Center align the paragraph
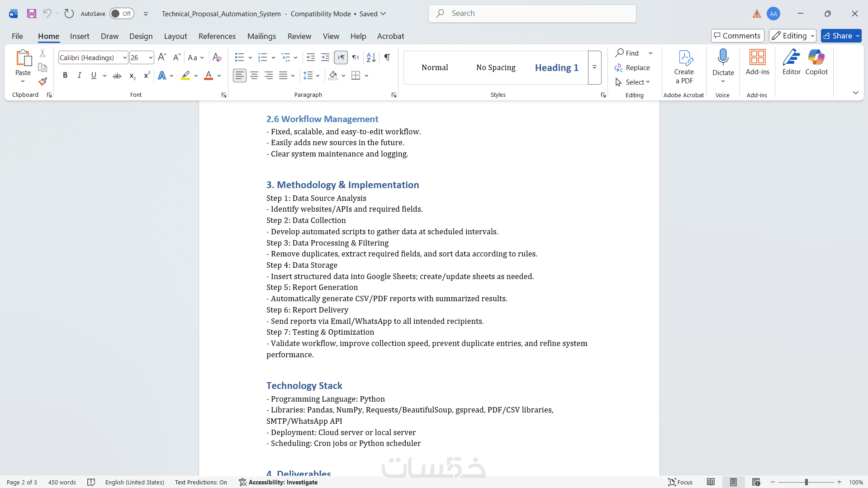The width and height of the screenshot is (868, 488). click(x=254, y=76)
